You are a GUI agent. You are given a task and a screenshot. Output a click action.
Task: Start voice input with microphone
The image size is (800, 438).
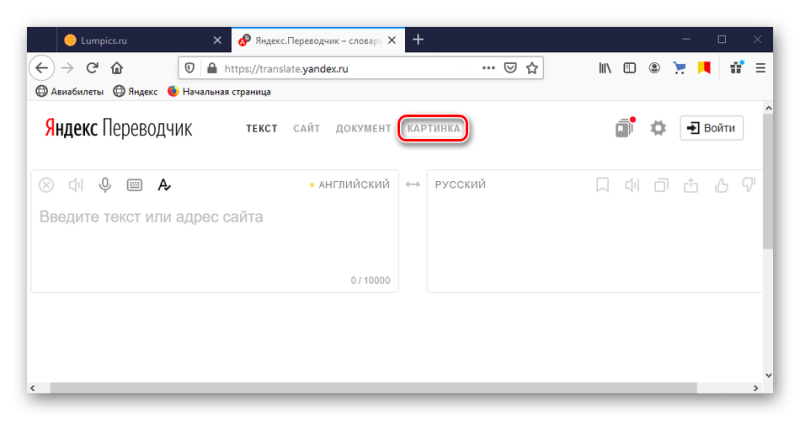105,185
